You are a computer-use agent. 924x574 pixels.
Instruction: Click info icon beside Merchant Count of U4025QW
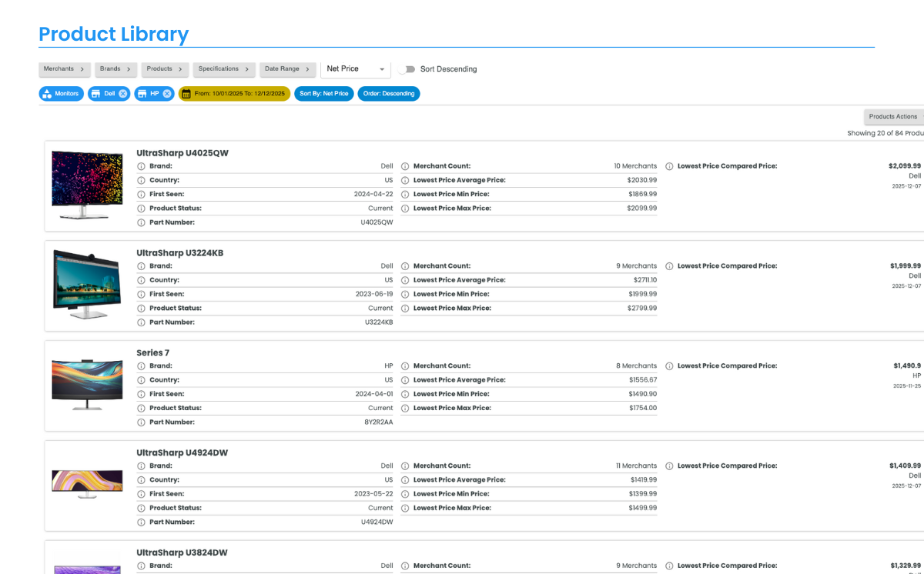(405, 166)
